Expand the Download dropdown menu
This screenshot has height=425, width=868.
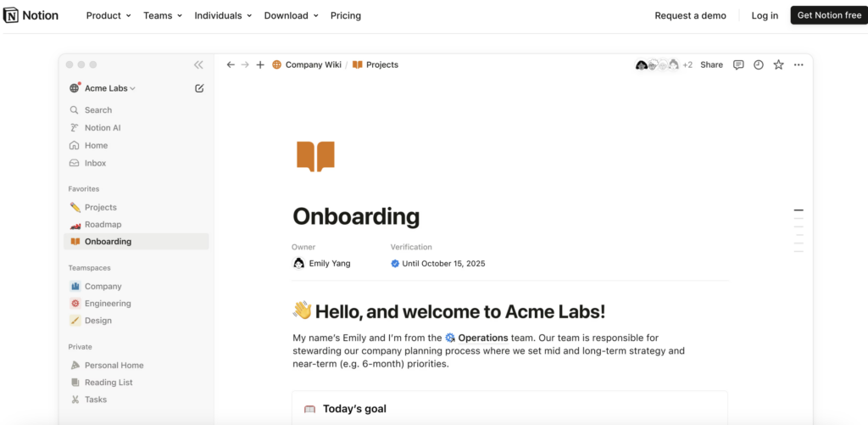tap(292, 15)
